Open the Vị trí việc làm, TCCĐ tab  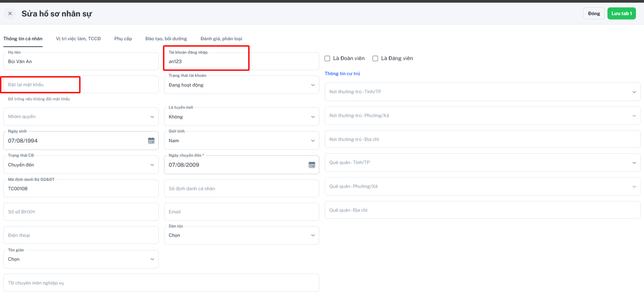[78, 39]
